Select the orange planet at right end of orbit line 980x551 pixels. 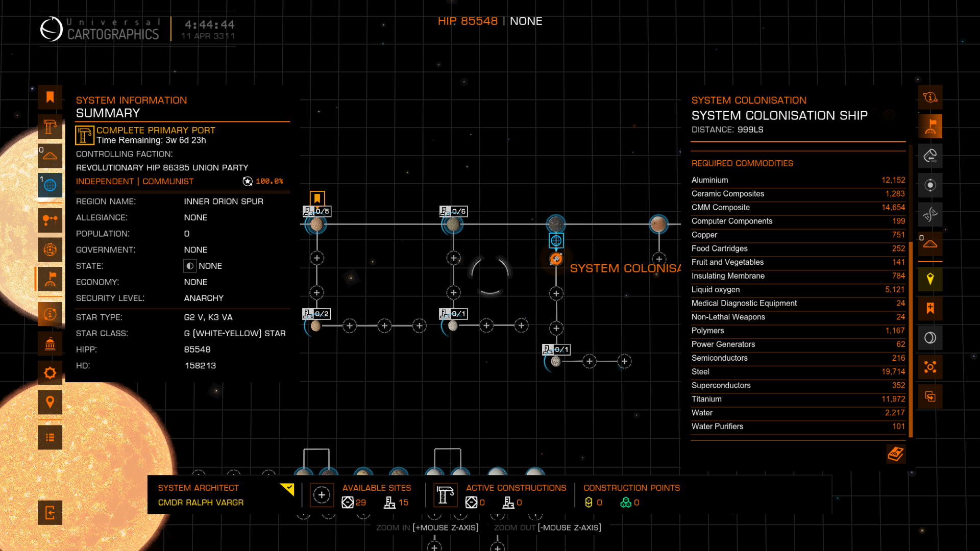pyautogui.click(x=658, y=224)
